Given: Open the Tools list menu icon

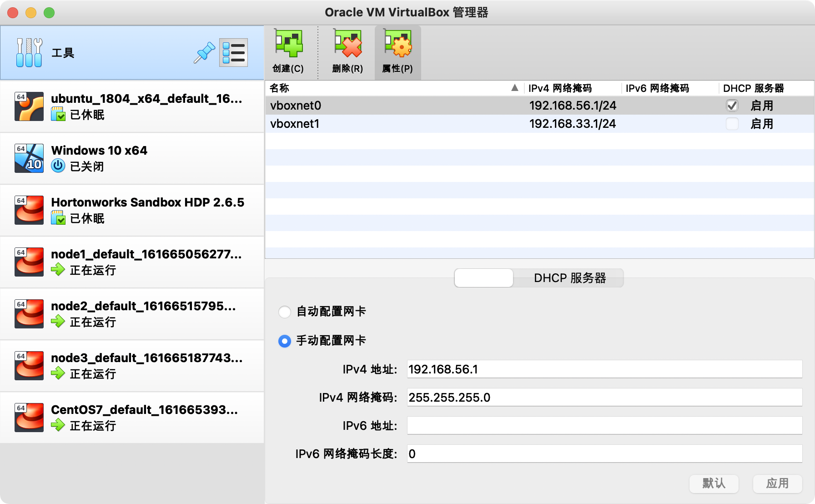Looking at the screenshot, I should (233, 53).
